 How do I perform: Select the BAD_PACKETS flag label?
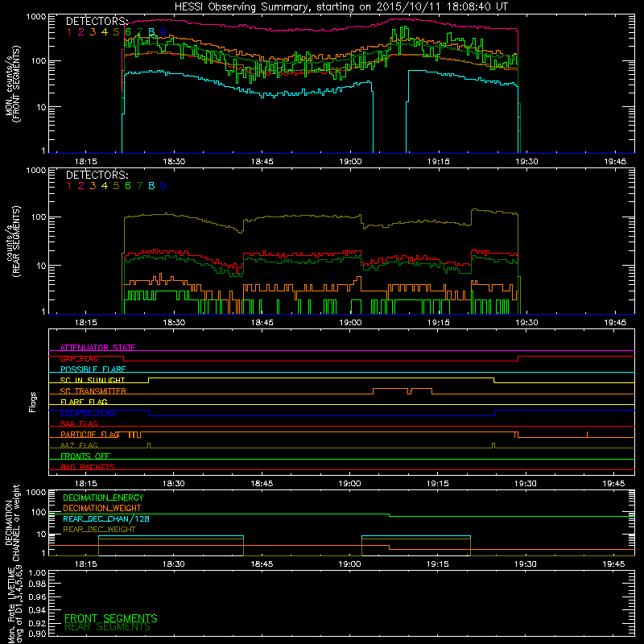coord(88,467)
